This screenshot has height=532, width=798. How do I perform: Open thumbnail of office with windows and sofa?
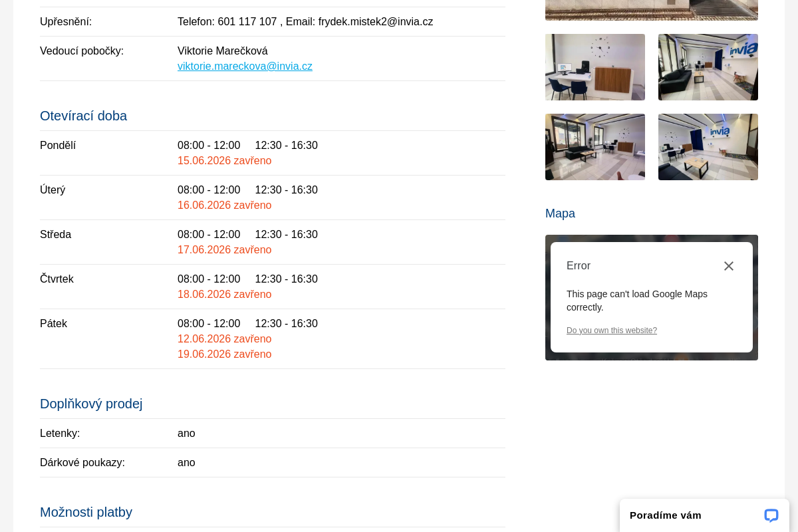[x=595, y=147]
